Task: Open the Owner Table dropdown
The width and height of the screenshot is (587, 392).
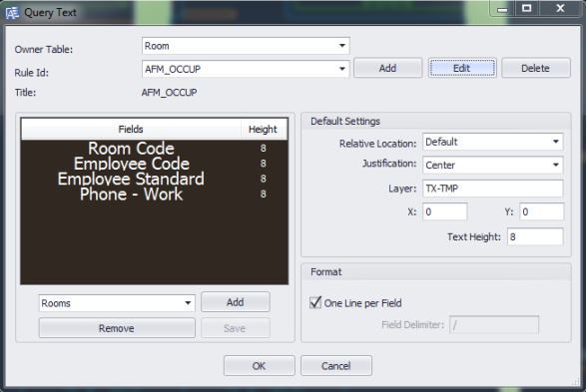Action: 246,46
